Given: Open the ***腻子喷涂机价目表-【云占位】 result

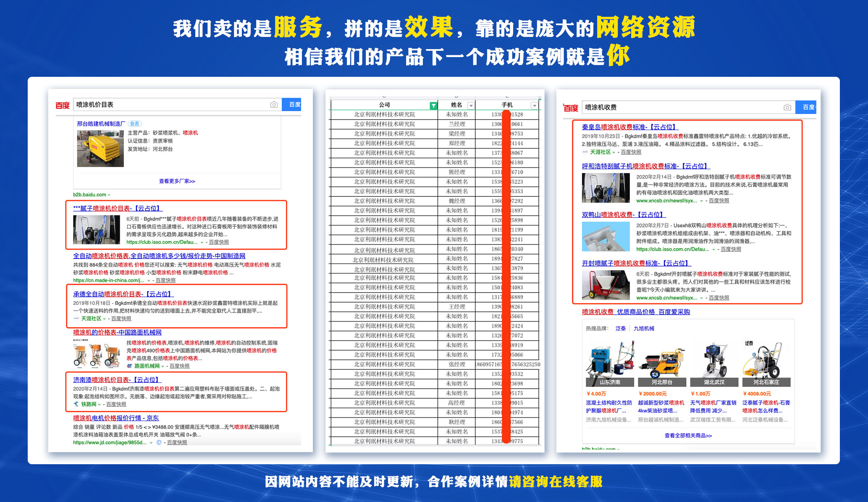Looking at the screenshot, I should (118, 208).
